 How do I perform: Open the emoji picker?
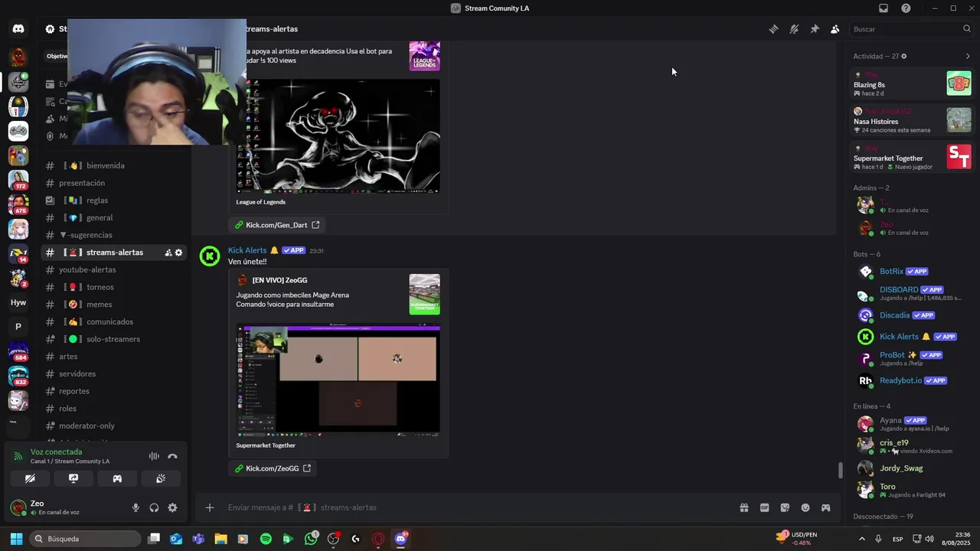(x=805, y=507)
